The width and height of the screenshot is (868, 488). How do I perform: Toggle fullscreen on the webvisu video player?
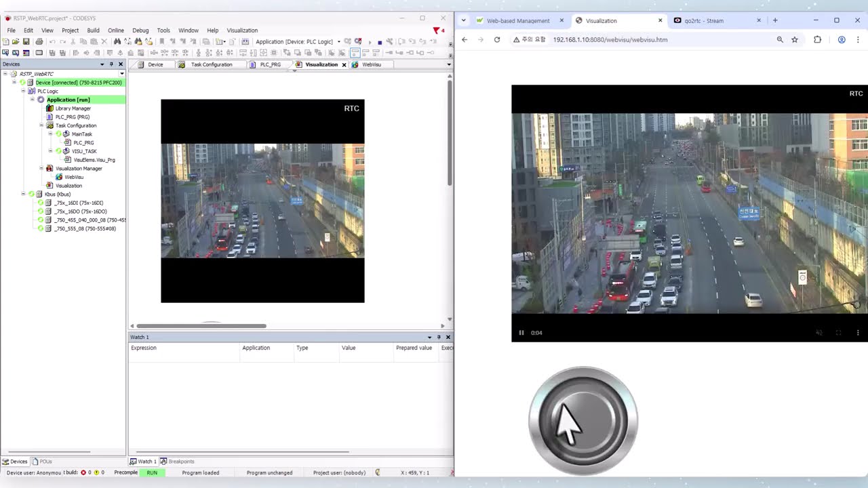pos(838,333)
